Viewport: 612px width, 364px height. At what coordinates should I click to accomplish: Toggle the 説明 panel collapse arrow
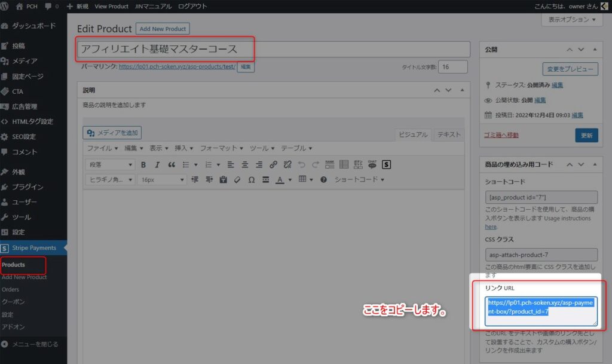click(x=461, y=90)
